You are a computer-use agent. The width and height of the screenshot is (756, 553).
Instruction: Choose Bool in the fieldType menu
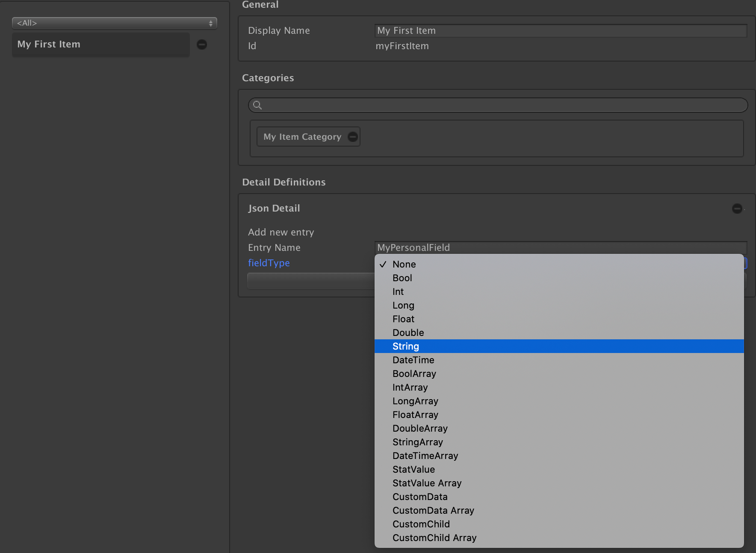(559, 278)
